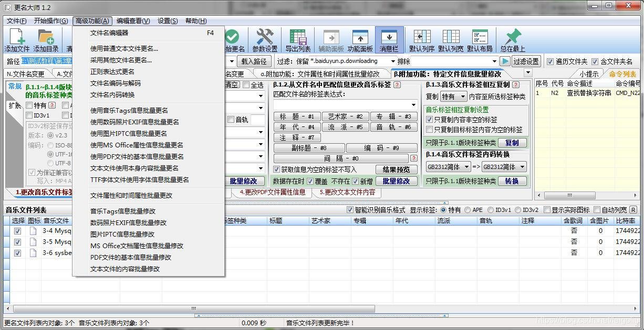The width and height of the screenshot is (644, 330).
Task: Select 文件属性和时间属性批量更改 menu item
Action: click(149, 195)
